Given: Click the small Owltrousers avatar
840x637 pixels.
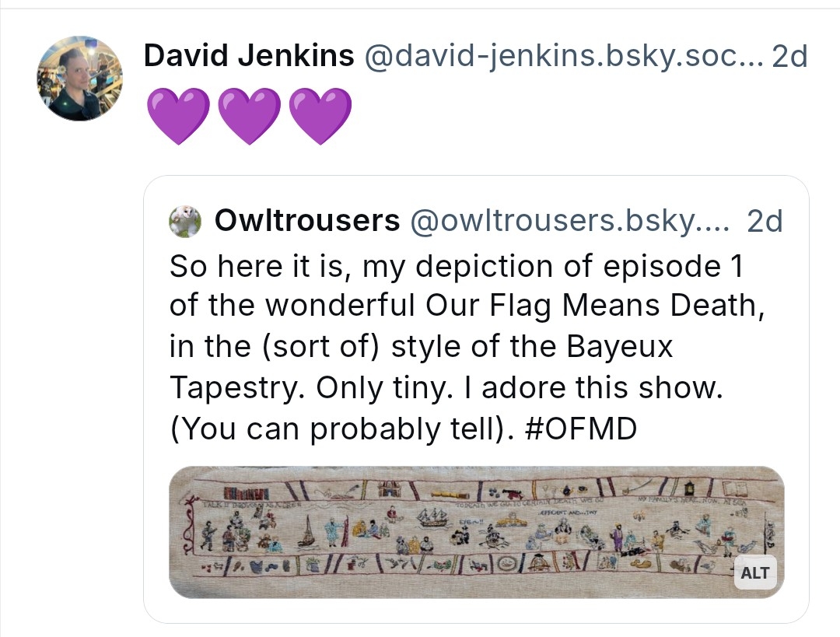Looking at the screenshot, I should click(185, 222).
